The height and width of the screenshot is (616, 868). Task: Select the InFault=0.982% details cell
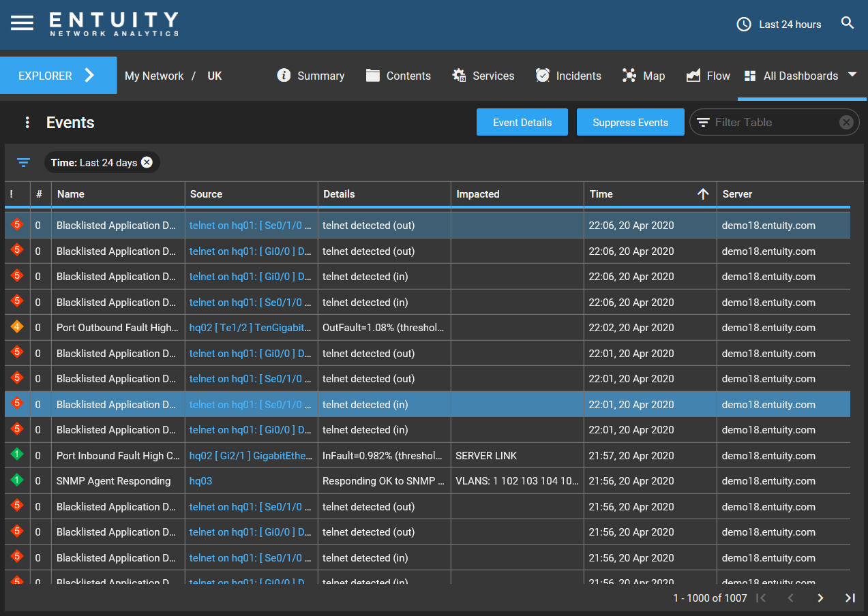384,456
